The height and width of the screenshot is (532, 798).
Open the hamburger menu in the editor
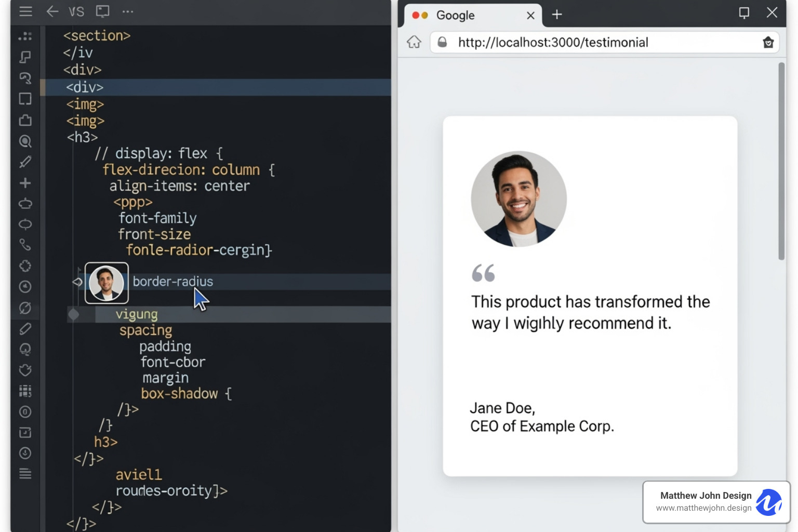(x=25, y=11)
